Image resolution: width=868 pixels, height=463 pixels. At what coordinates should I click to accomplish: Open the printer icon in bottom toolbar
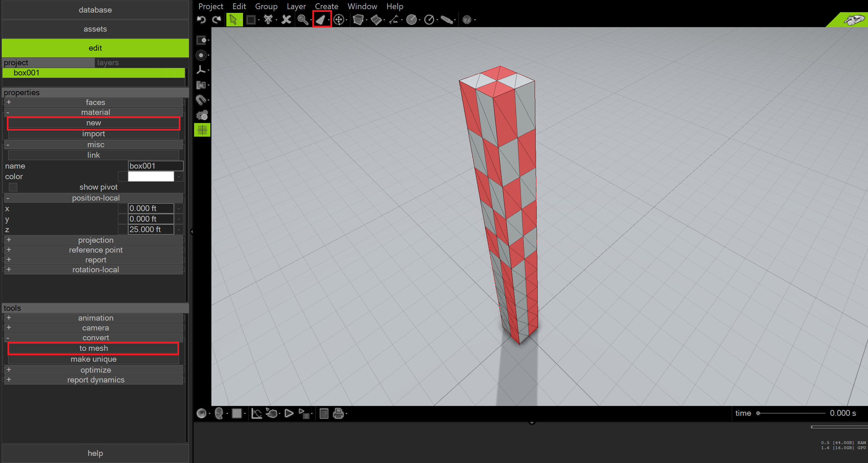[x=338, y=413]
